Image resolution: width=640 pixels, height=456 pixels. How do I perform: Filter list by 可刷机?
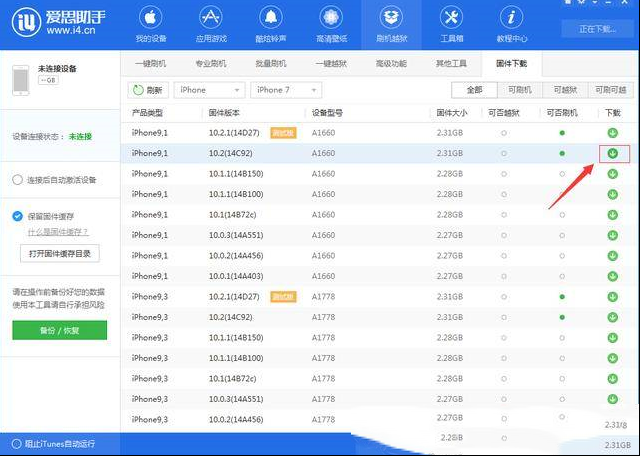click(x=520, y=90)
